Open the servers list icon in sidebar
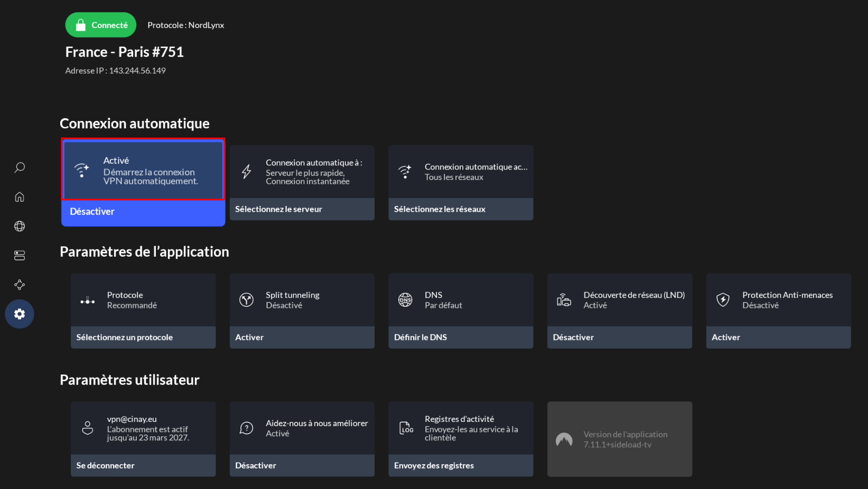Image resolution: width=868 pixels, height=489 pixels. [20, 256]
